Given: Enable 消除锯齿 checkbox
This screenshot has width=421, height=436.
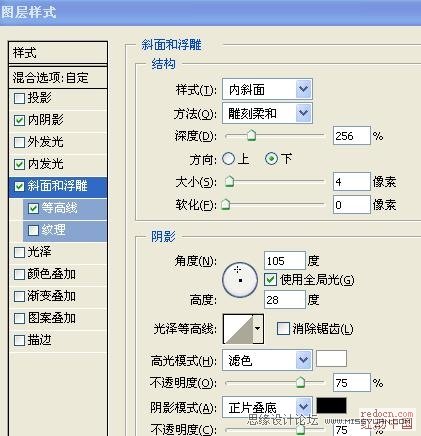Looking at the screenshot, I should [283, 329].
